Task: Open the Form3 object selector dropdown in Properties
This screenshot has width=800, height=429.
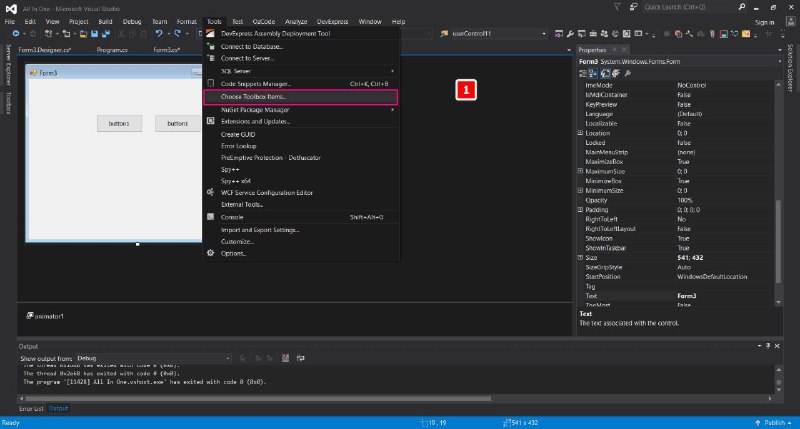Action: tap(780, 62)
